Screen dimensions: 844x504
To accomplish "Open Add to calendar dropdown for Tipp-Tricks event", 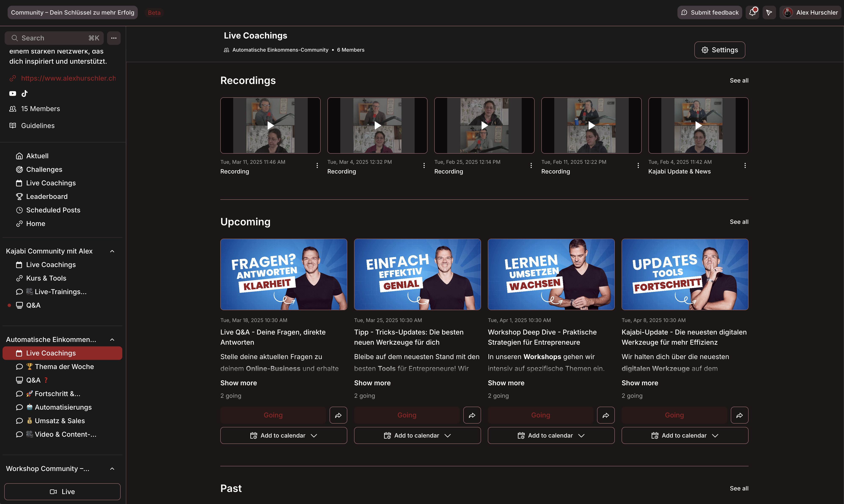I will point(417,435).
